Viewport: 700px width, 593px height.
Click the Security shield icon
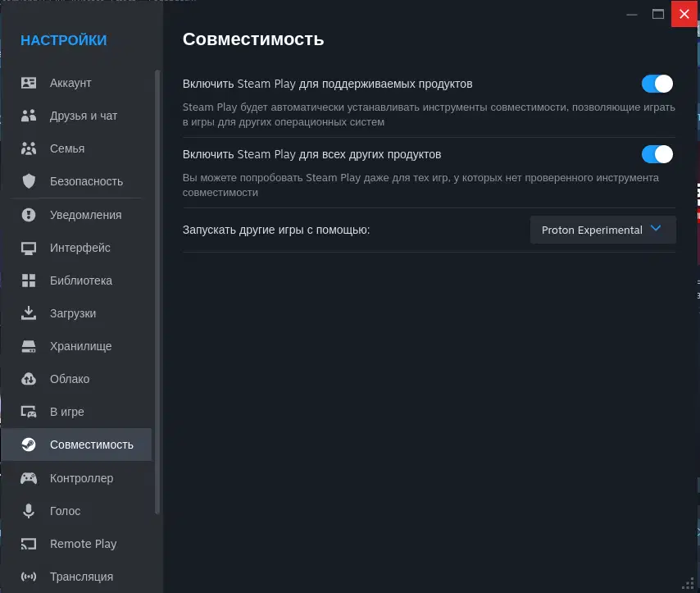(29, 181)
